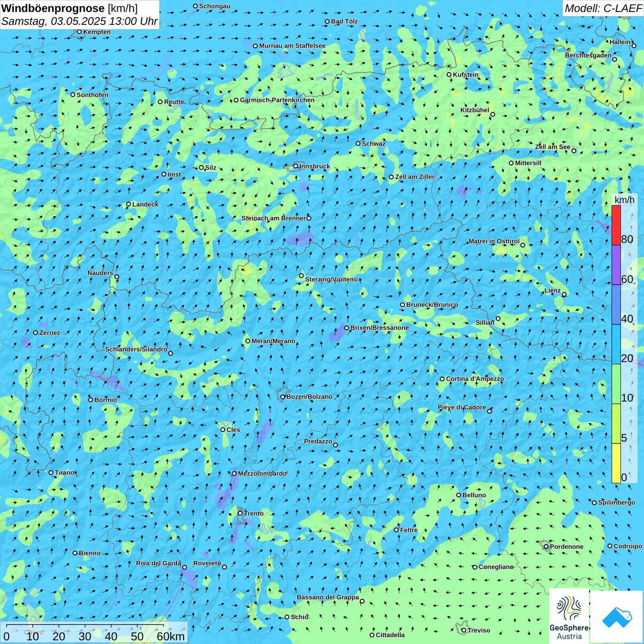The height and width of the screenshot is (644, 644).
Task: Click the Bruneck/Brunico label
Action: 432,305
